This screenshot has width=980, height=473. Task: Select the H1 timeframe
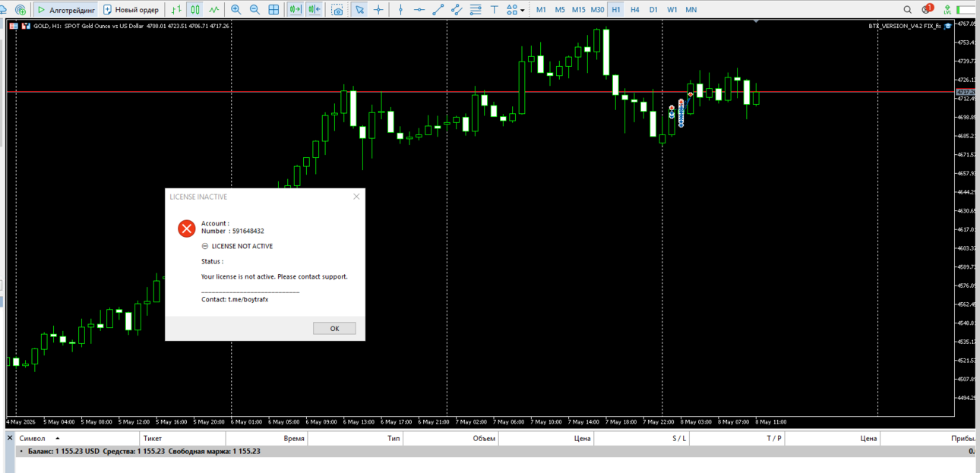click(616, 10)
